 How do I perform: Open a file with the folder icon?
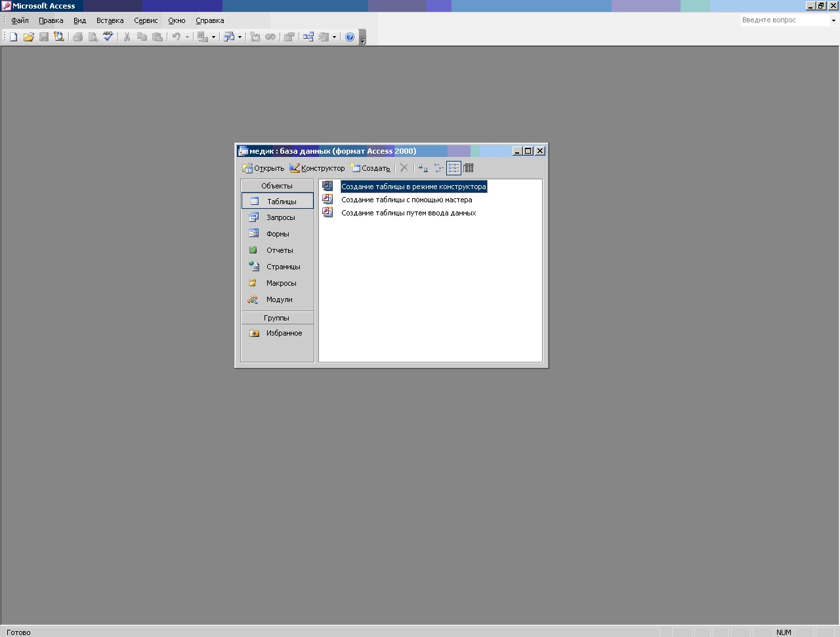pos(29,37)
